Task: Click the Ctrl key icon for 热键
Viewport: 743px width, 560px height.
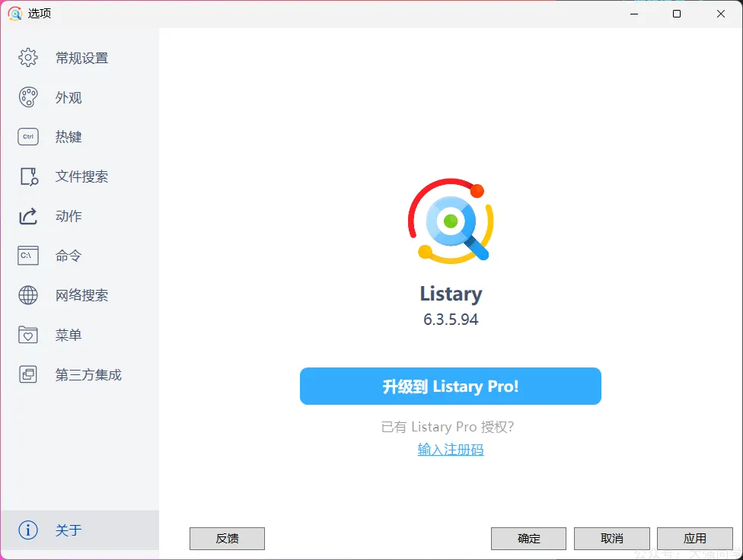Action: 28,137
